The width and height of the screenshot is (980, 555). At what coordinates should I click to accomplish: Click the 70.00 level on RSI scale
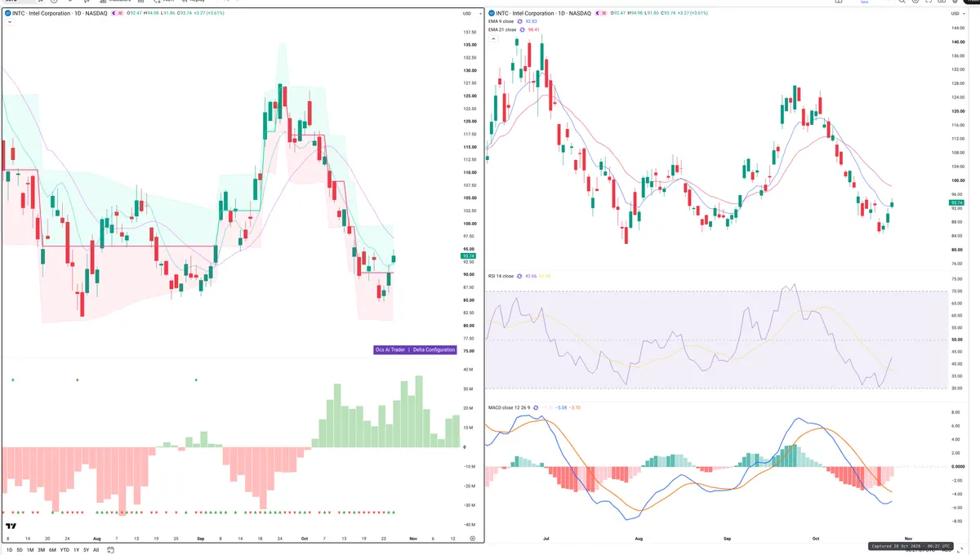[958, 291]
